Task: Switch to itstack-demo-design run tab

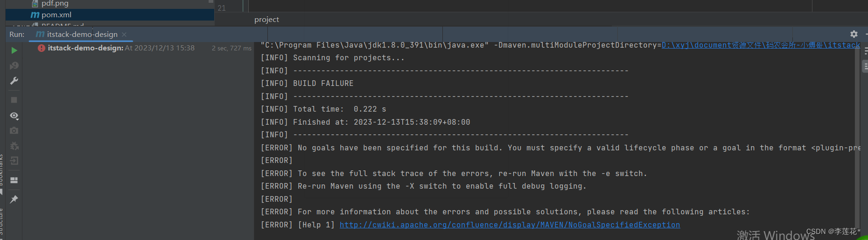Action: pyautogui.click(x=82, y=35)
